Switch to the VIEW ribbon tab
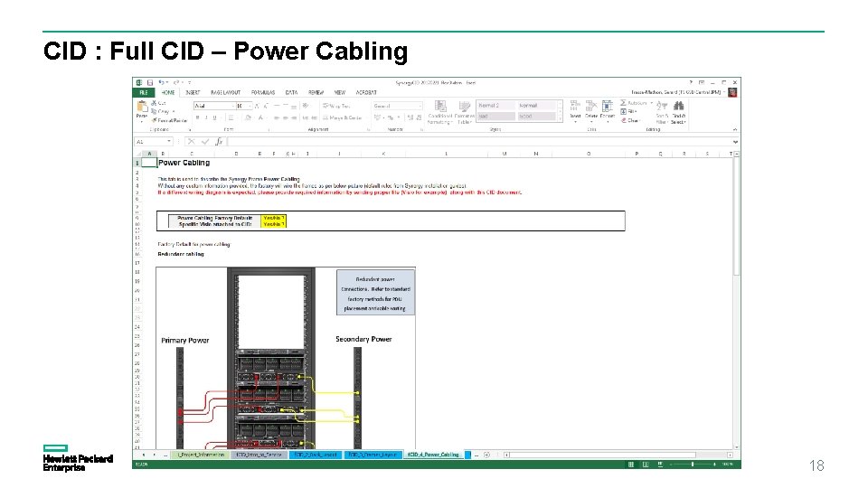The image size is (868, 488). (340, 92)
